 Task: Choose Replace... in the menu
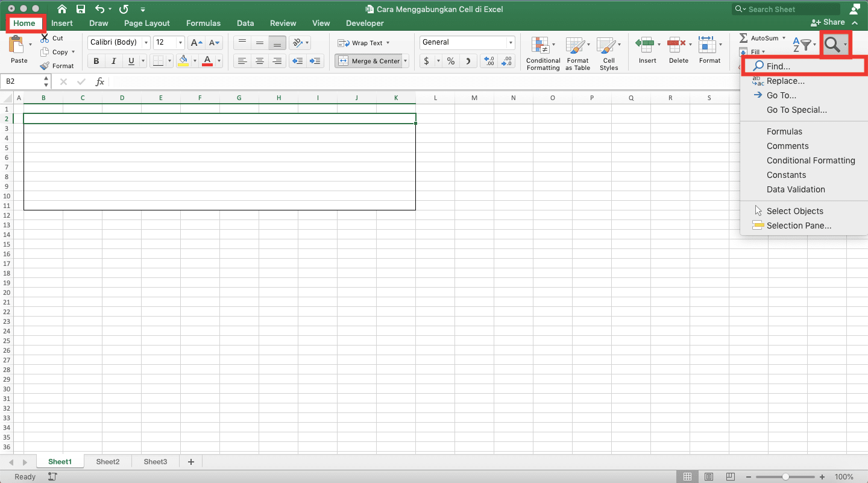804,81
